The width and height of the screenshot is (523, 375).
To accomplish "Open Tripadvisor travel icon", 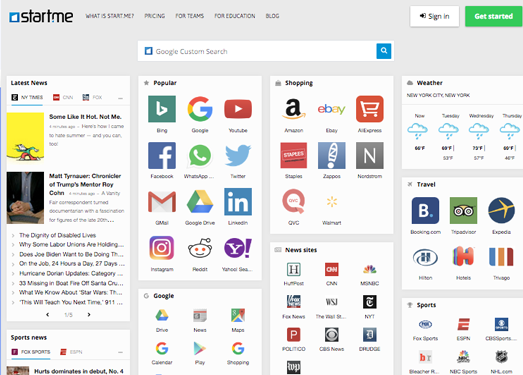I will pyautogui.click(x=463, y=211).
